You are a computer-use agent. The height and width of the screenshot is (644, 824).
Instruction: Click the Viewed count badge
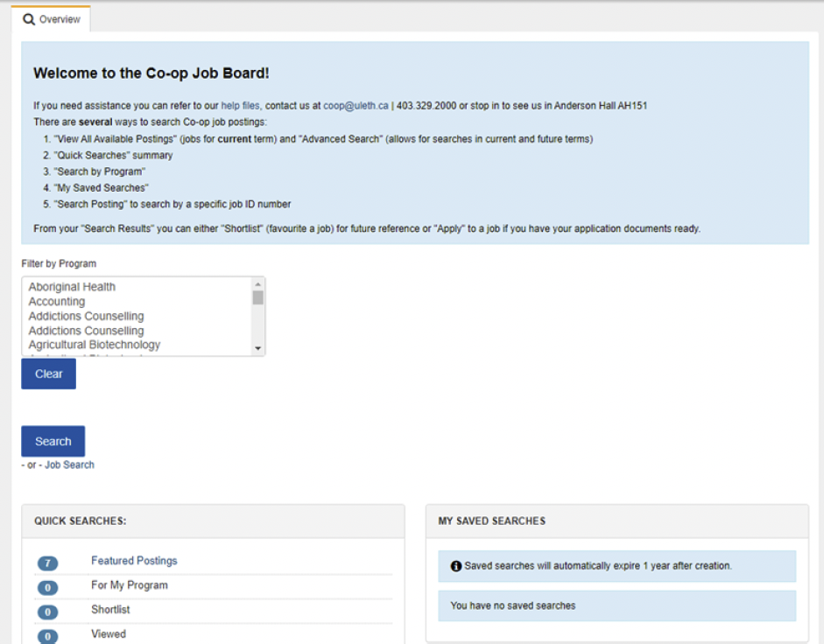(48, 635)
